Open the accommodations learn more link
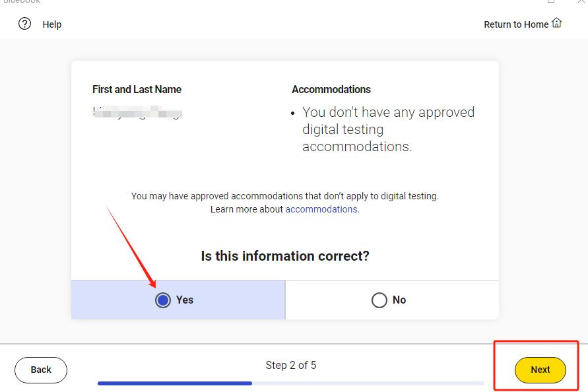 [x=321, y=209]
